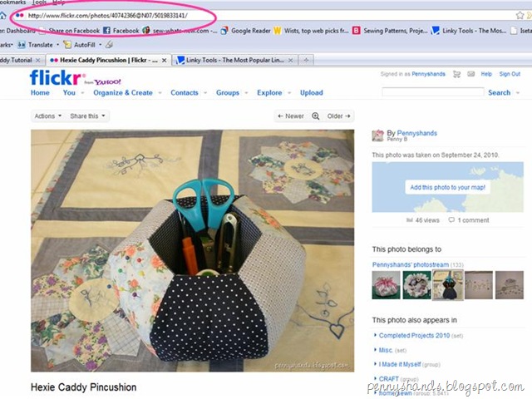Viewport: 532px width, 399px height.
Task: Click the highlighter pen toolbar icon
Action: tap(109, 44)
